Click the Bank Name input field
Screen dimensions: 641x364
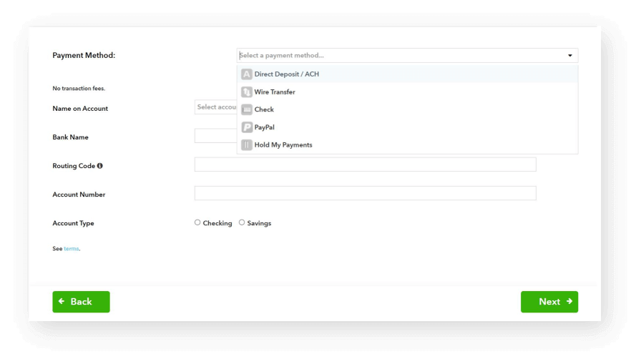[215, 136]
